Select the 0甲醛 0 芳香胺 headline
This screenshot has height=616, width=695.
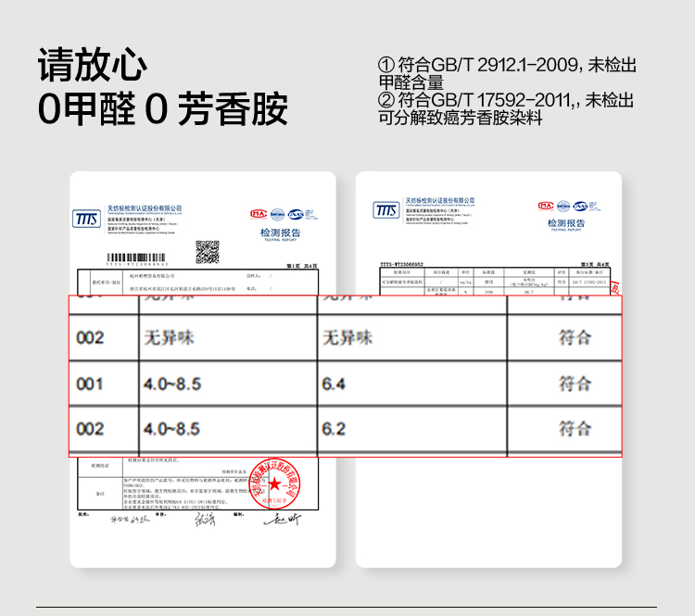(163, 109)
